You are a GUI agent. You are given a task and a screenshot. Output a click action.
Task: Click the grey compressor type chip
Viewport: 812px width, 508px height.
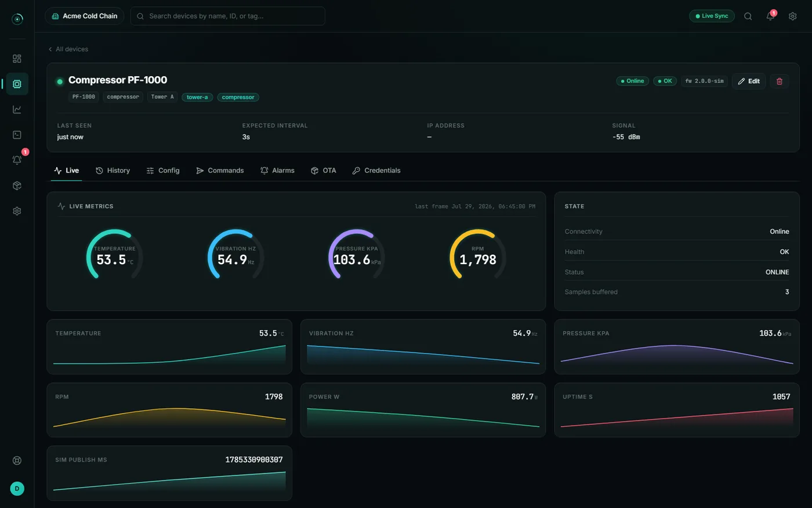pos(123,97)
